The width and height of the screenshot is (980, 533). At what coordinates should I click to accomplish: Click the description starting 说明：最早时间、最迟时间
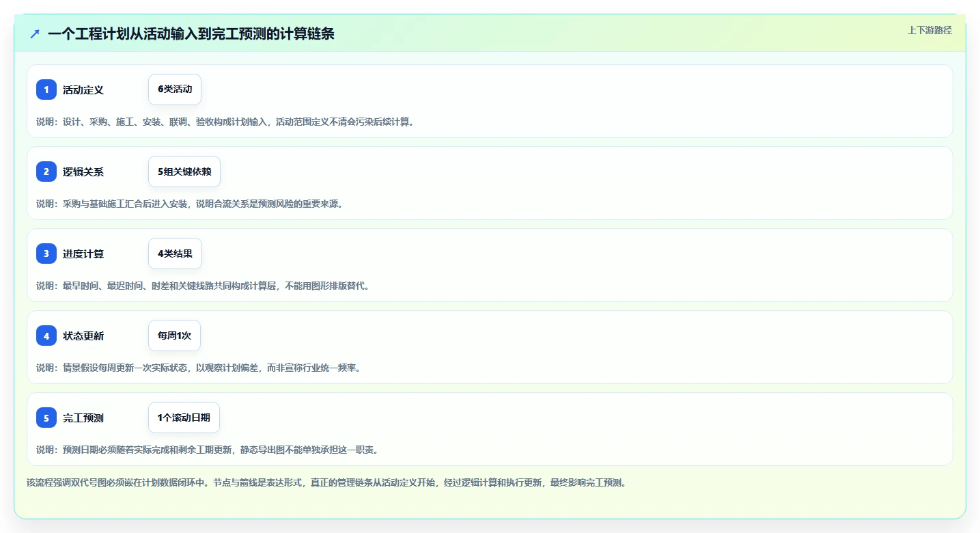(203, 286)
